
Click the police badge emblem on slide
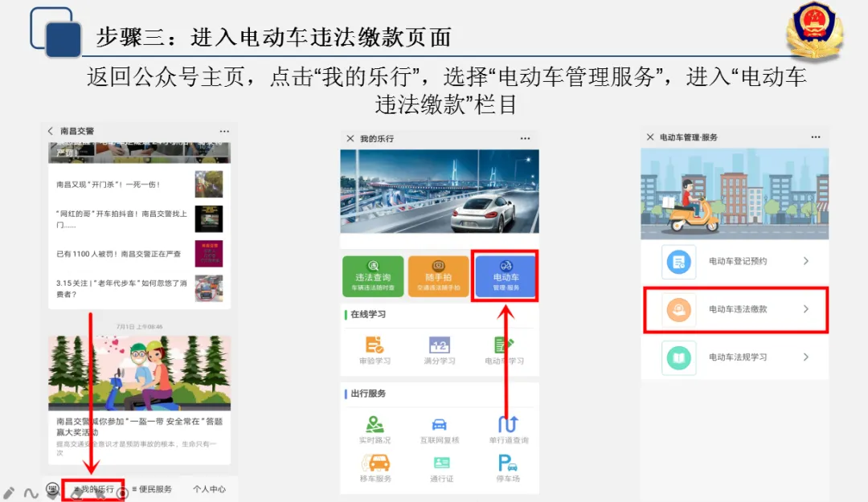(x=814, y=30)
